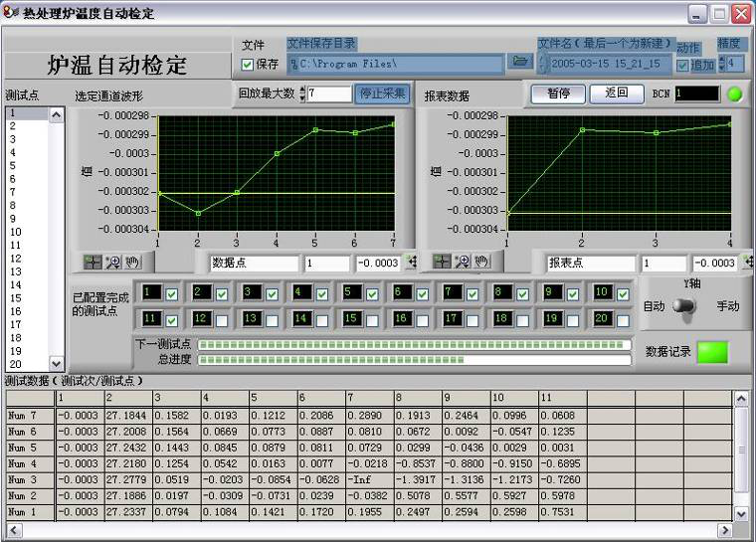Click the 下一测试点 progress bar
756x542 pixels.
point(414,345)
